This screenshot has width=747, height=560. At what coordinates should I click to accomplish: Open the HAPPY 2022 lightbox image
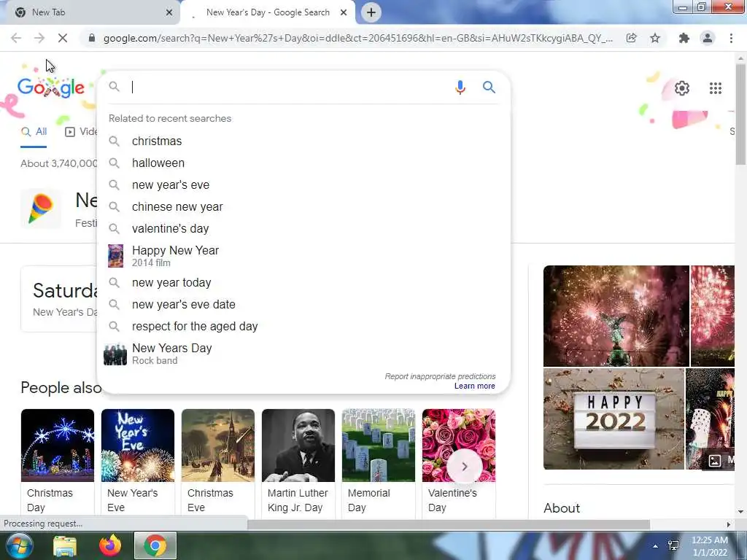click(614, 419)
